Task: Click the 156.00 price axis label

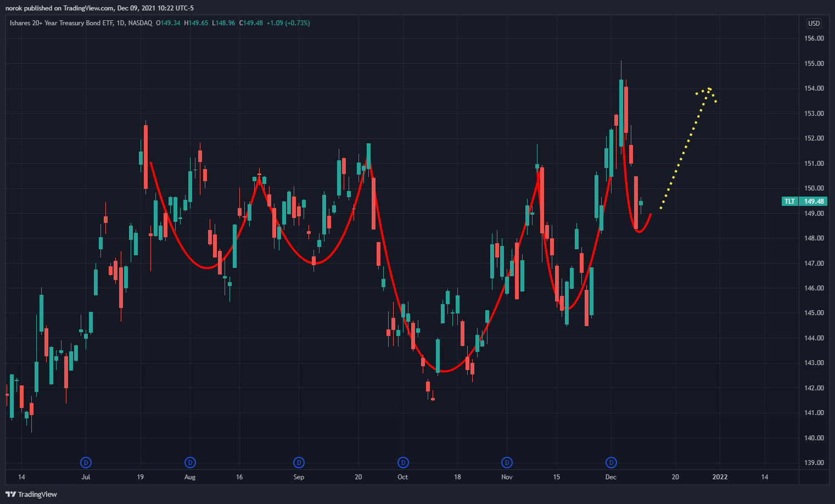Action: [814, 38]
